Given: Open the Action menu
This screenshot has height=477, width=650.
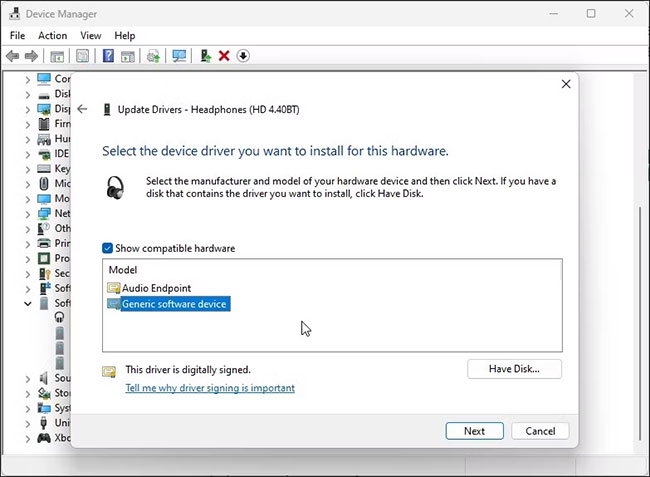Looking at the screenshot, I should point(52,35).
